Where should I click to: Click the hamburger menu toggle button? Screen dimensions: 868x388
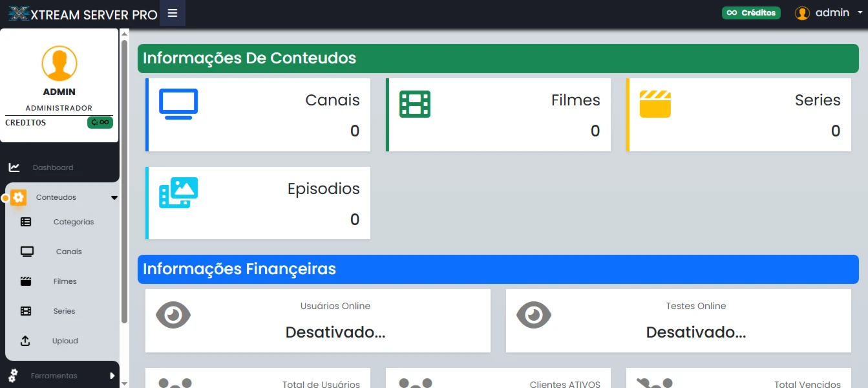(x=173, y=13)
